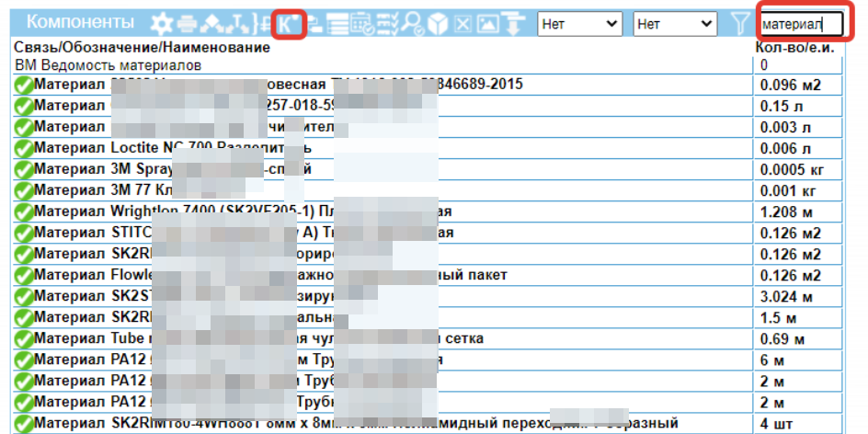Open the first Нет dropdown
Screen dimensions: 868x434
coord(579,23)
